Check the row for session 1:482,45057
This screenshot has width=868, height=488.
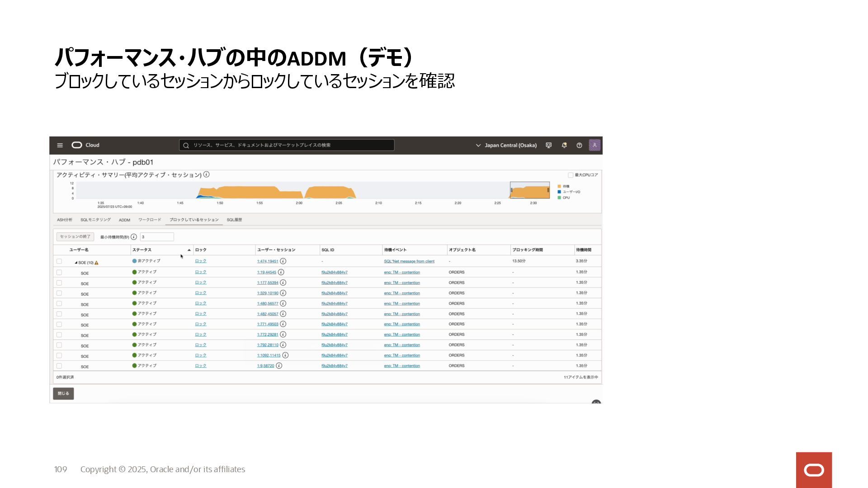[59, 314]
